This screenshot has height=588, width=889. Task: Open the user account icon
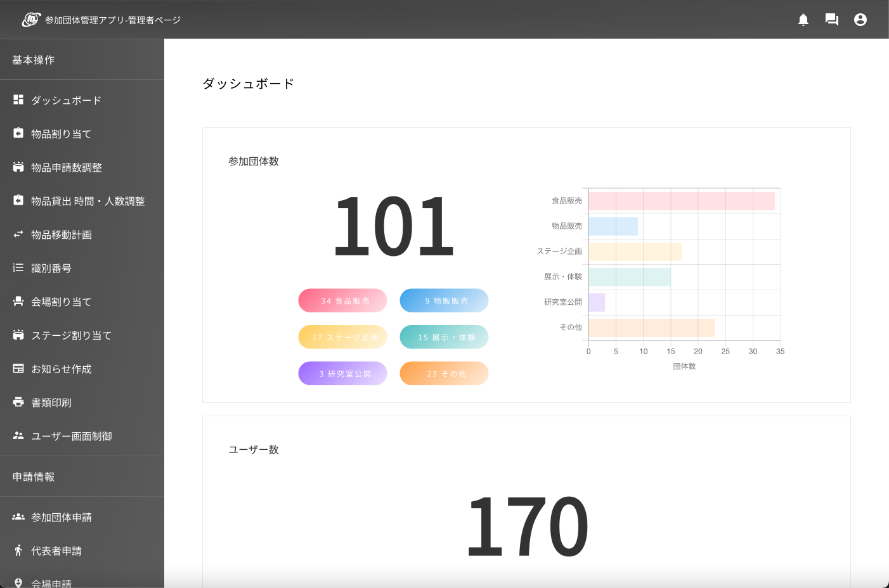click(x=860, y=20)
